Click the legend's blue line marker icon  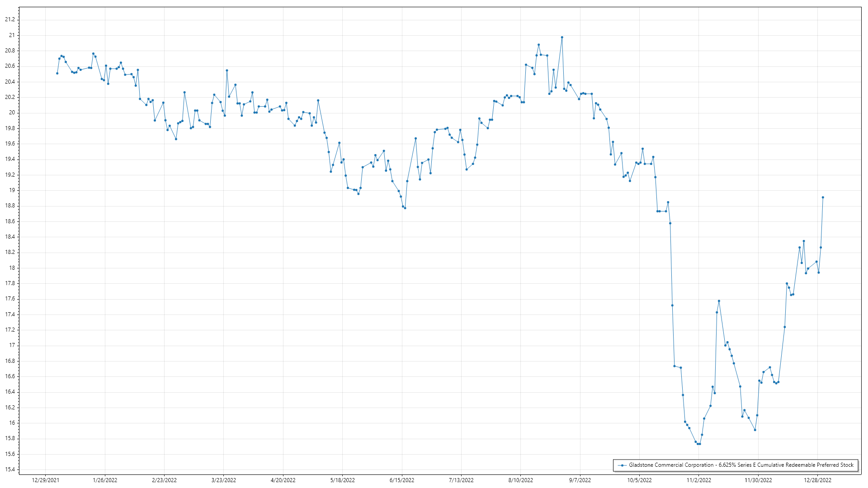[622, 465]
